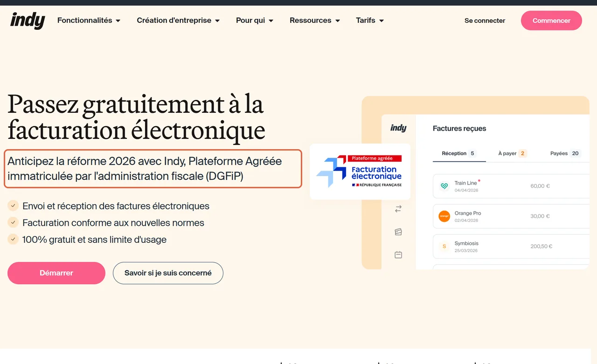
Task: Expand the Fonctionnalités menu
Action: click(89, 21)
